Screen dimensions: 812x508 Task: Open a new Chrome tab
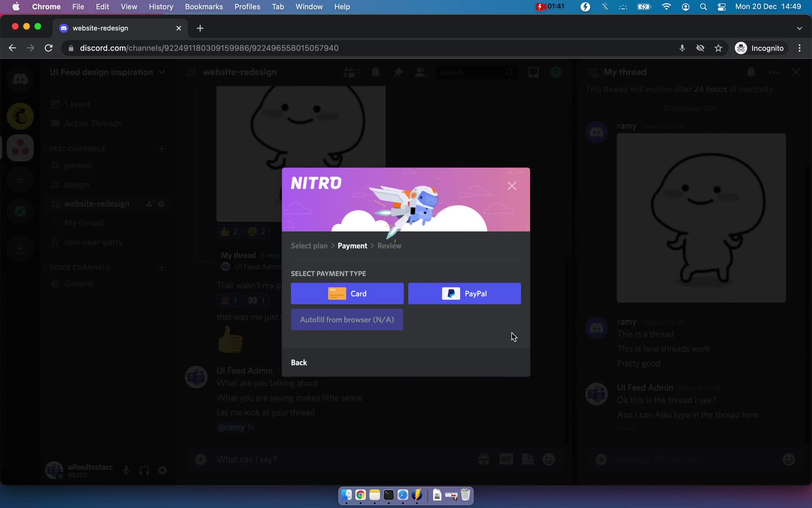click(200, 28)
